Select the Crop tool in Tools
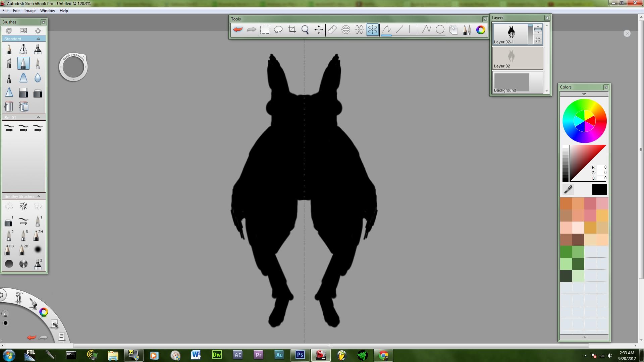This screenshot has width=644, height=362. coord(292,30)
